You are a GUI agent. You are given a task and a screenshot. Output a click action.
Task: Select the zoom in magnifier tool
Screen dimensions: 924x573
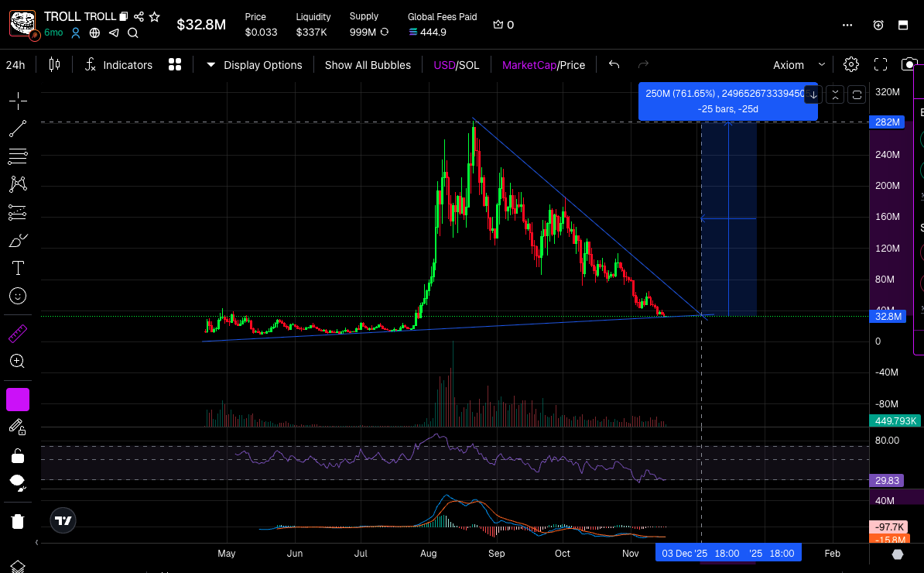tap(18, 362)
